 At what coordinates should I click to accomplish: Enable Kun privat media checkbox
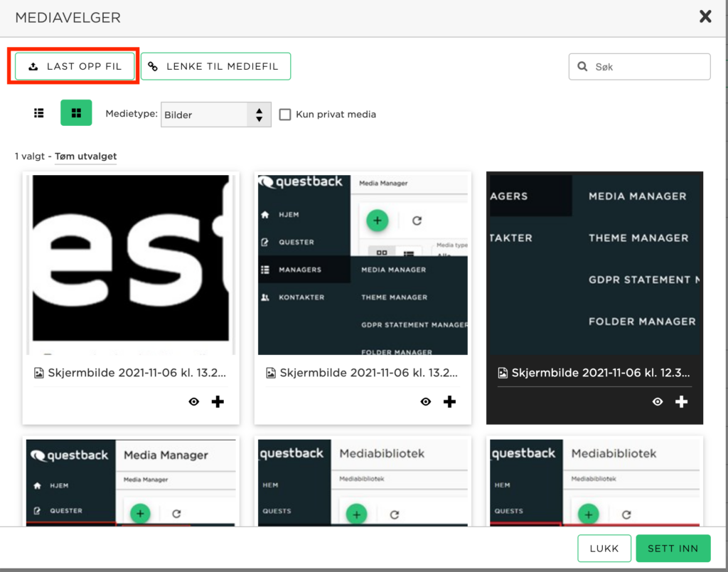click(285, 115)
